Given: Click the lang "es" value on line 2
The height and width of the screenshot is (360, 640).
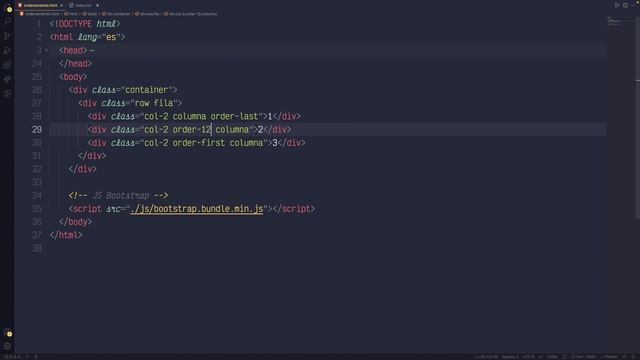Looking at the screenshot, I should 111,37.
